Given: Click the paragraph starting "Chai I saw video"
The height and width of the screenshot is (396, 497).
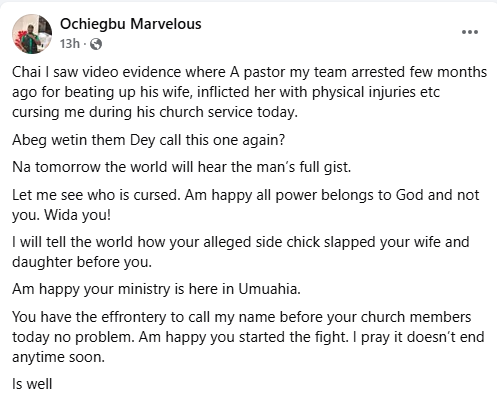Looking at the screenshot, I should 249,92.
